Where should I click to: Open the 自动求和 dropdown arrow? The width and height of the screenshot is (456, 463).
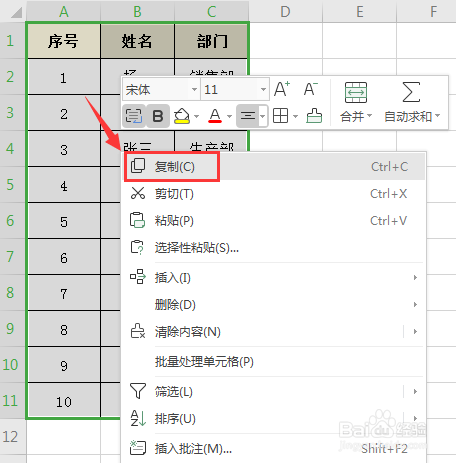pyautogui.click(x=438, y=116)
